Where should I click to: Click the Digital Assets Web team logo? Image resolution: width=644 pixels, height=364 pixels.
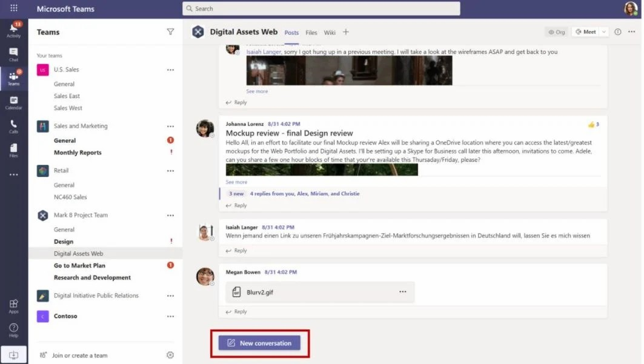point(198,31)
